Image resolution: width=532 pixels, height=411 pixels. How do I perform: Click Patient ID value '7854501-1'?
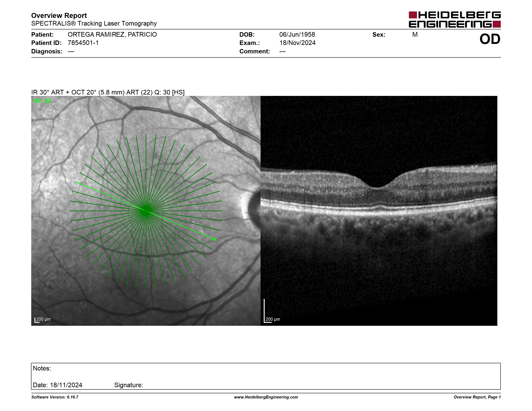point(83,43)
